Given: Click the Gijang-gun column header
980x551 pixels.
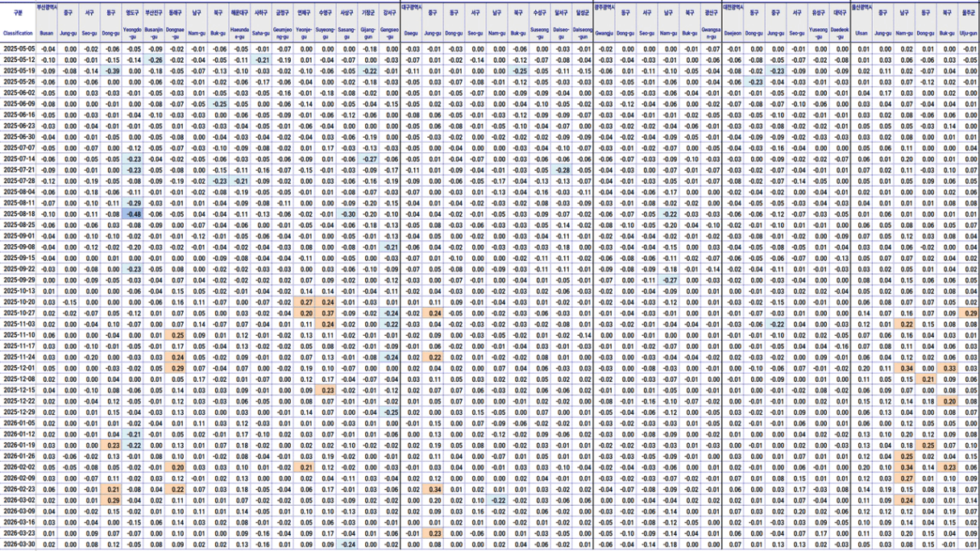Looking at the screenshot, I should click(x=368, y=33).
